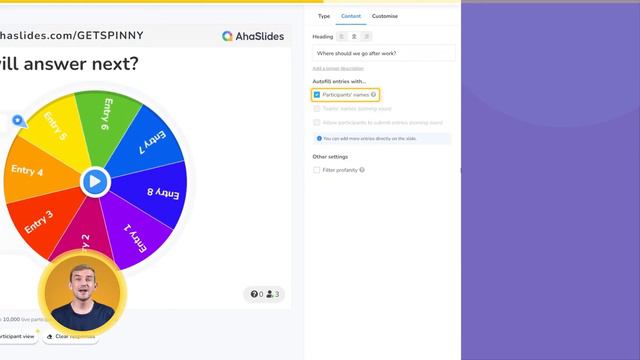Toggle the Teams' names checkbox

point(317,109)
